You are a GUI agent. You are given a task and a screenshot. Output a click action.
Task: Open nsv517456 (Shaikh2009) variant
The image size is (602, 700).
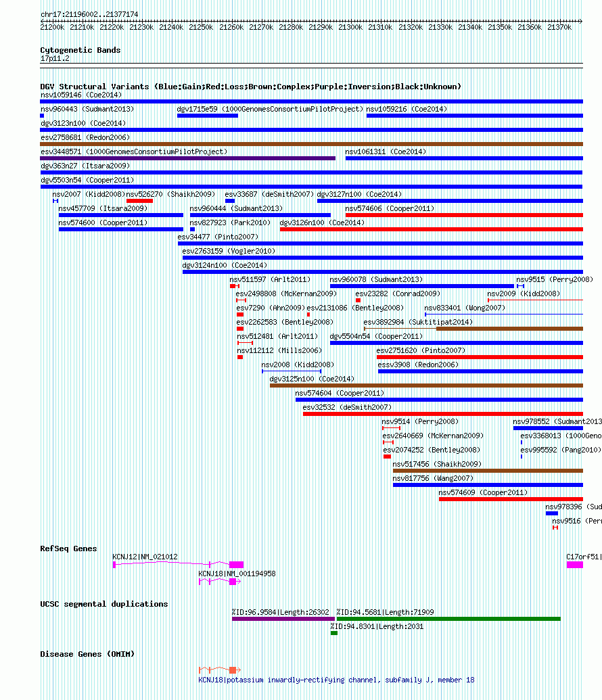pos(437,465)
